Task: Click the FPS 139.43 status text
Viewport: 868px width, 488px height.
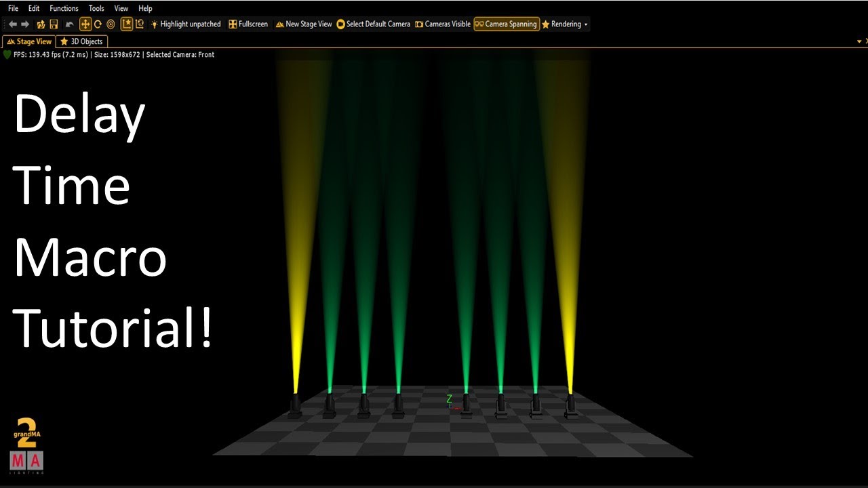Action: [x=51, y=54]
